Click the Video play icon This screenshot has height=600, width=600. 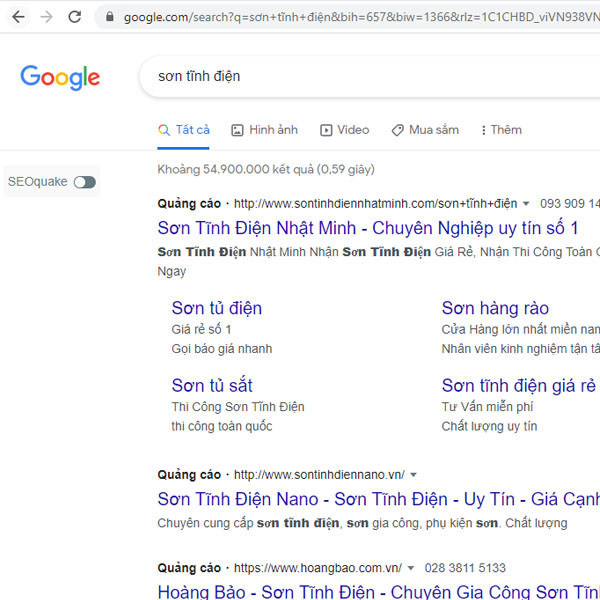[326, 130]
